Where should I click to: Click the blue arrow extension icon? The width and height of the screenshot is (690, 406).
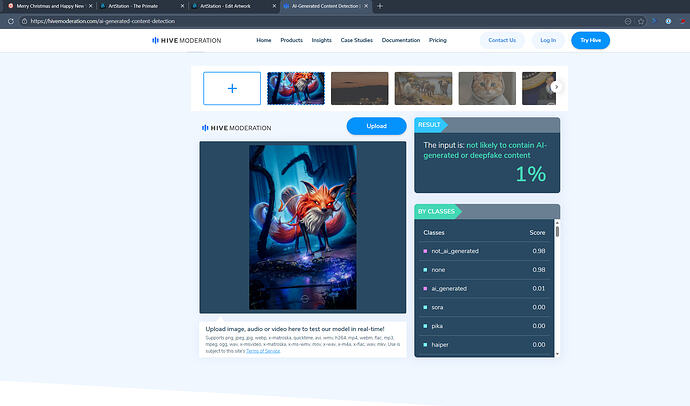click(x=654, y=21)
